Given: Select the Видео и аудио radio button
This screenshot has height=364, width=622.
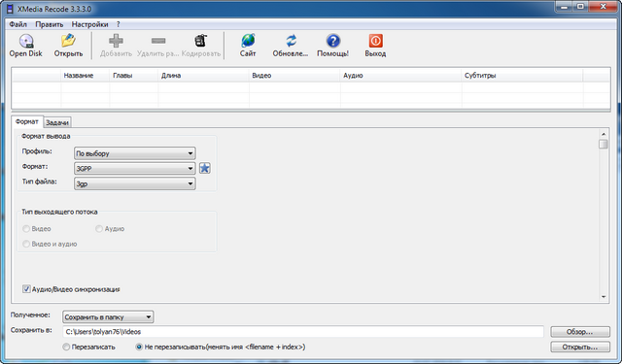Looking at the screenshot, I should click(26, 244).
